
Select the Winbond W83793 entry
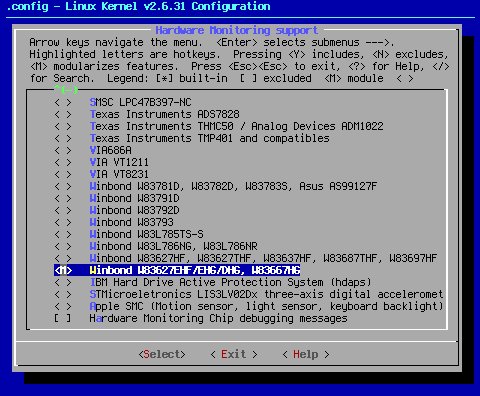click(x=132, y=222)
